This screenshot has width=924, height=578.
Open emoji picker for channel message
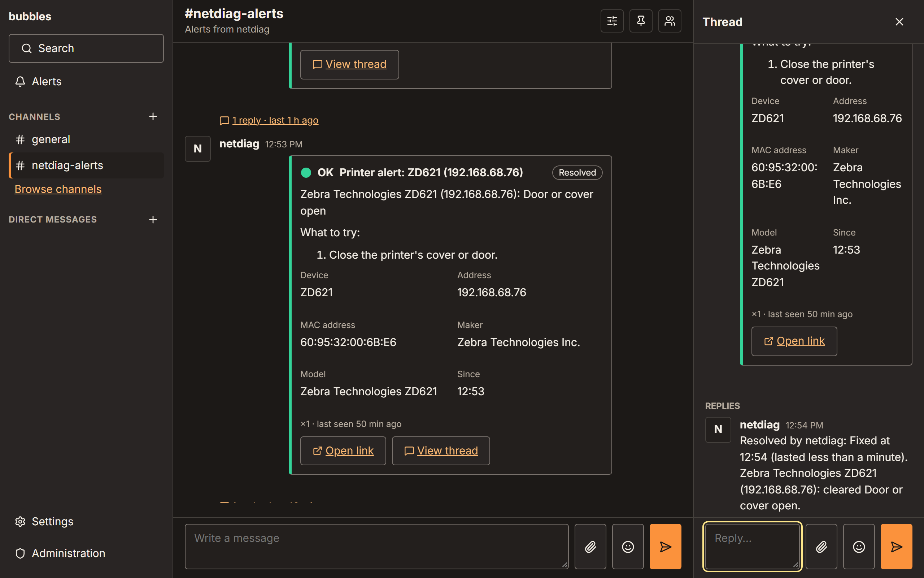pyautogui.click(x=628, y=547)
